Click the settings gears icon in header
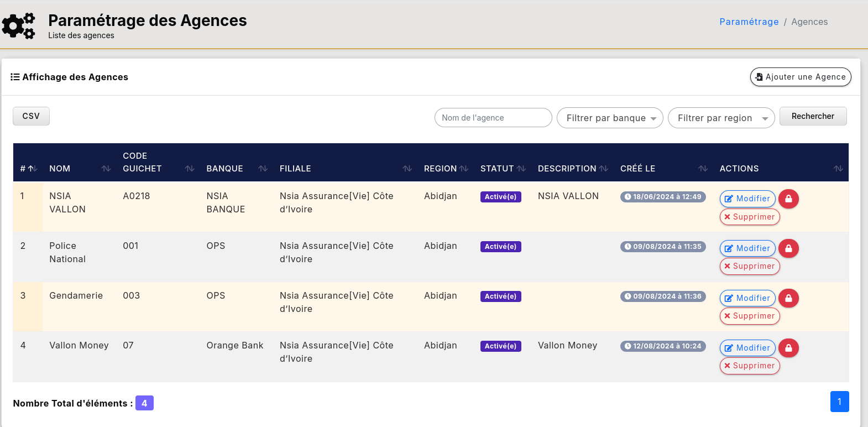Viewport: 868px width, 427px height. (x=19, y=25)
